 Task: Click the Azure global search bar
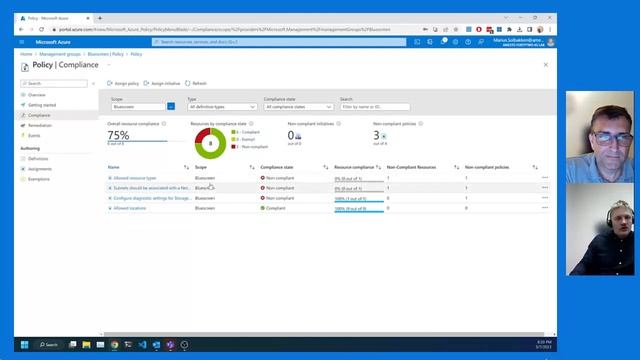[279, 42]
